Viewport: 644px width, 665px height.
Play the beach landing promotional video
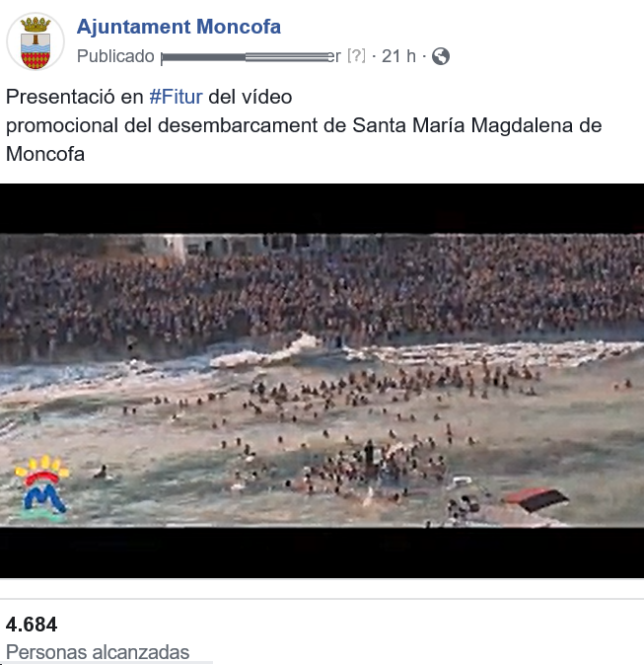tap(322, 381)
